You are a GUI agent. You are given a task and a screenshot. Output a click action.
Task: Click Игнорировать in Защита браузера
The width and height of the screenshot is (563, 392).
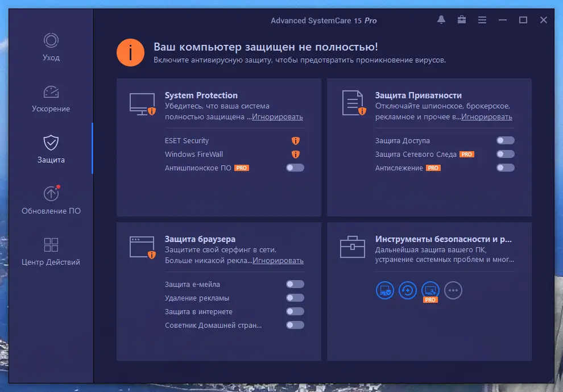pyautogui.click(x=278, y=261)
